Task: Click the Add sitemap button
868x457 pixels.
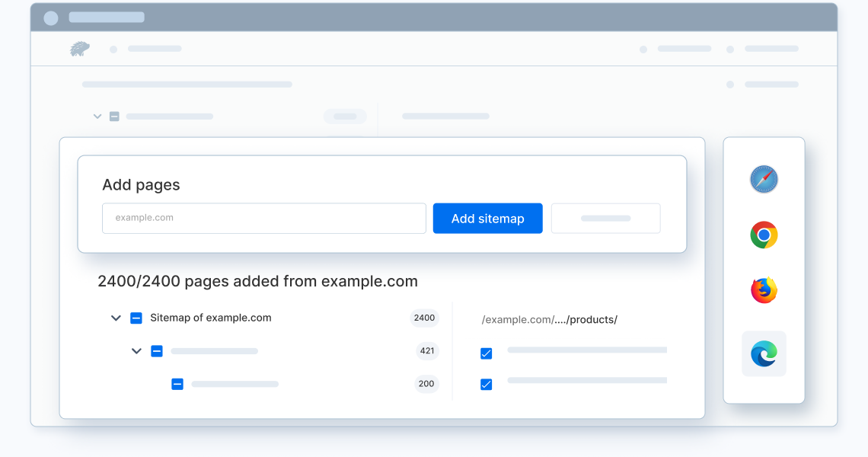Action: pos(487,219)
